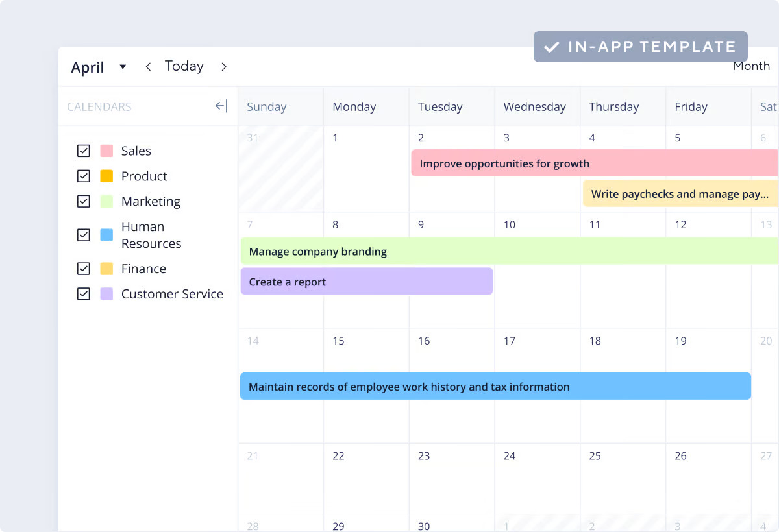
Task: Uncheck the Finance calendar
Action: pos(84,268)
